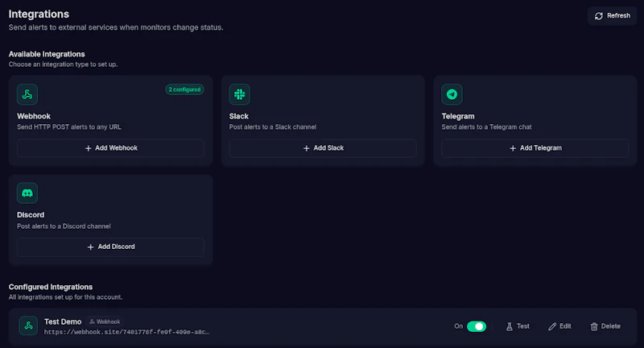
Task: Click plus icon in Add Webhook
Action: (88, 148)
